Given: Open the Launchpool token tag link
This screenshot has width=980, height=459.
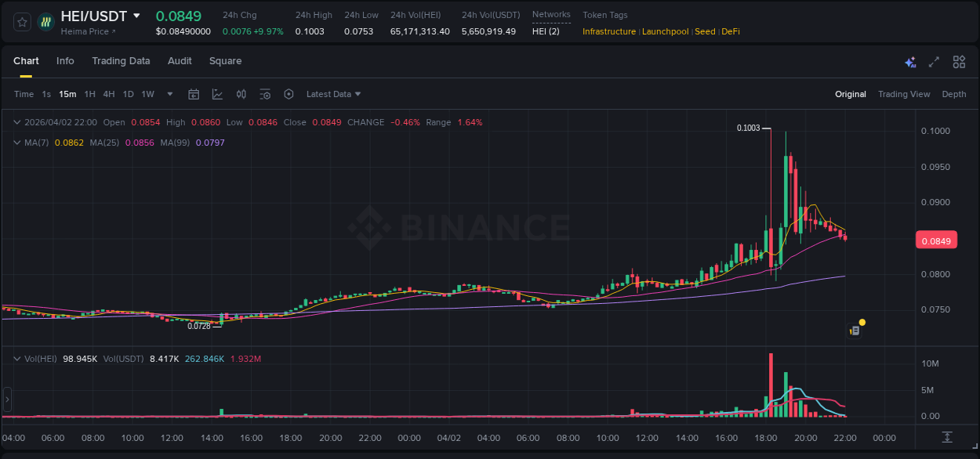Looking at the screenshot, I should pyautogui.click(x=665, y=31).
